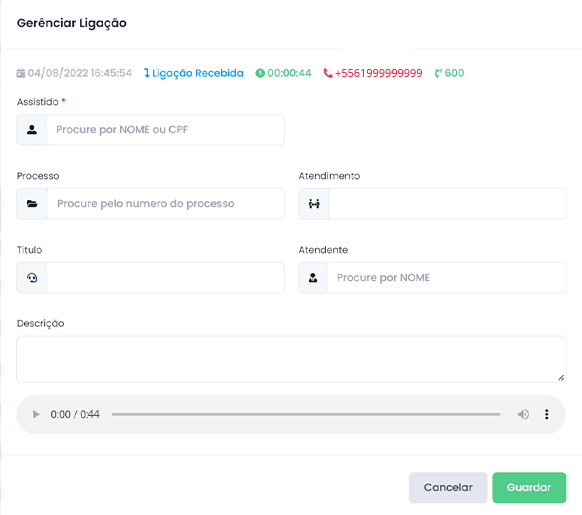The image size is (582, 515).
Task: Open audio player more options menu
Action: (546, 414)
